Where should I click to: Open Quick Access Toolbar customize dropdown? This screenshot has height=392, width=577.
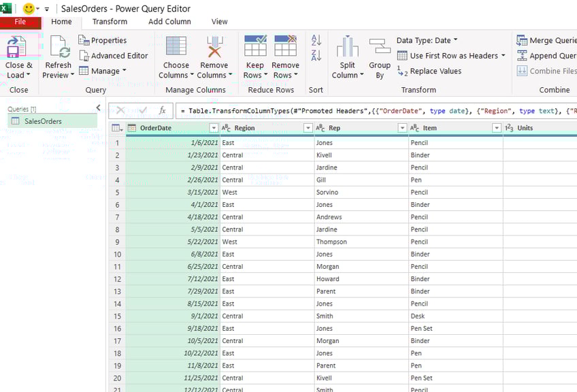[47, 10]
